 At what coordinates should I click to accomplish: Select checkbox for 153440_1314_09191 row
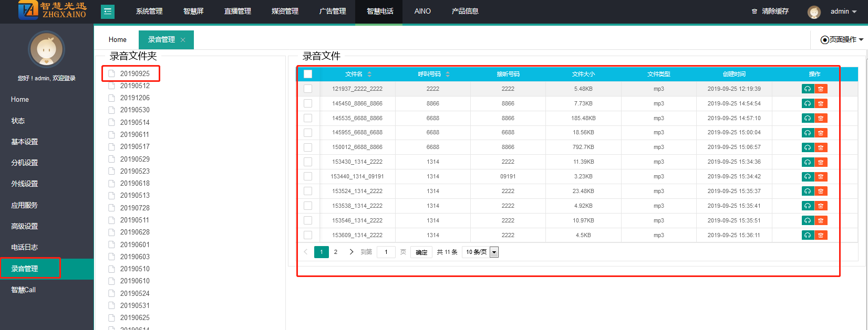[x=308, y=176]
